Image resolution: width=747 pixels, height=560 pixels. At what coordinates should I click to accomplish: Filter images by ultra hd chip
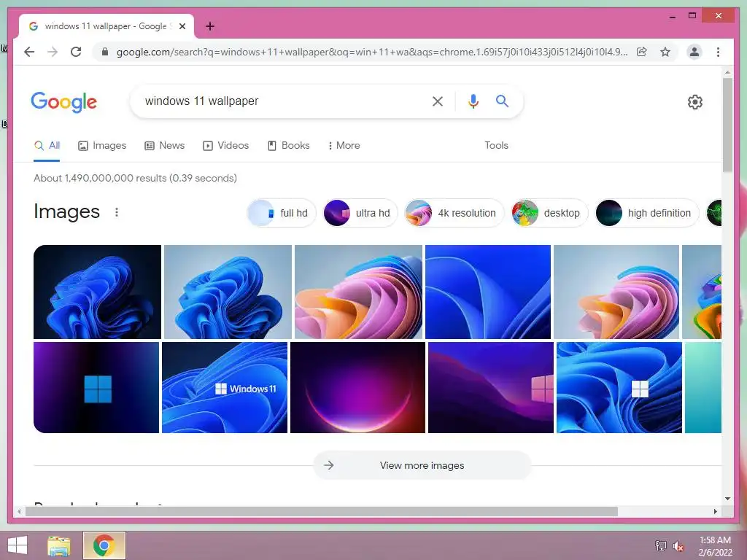pos(360,213)
